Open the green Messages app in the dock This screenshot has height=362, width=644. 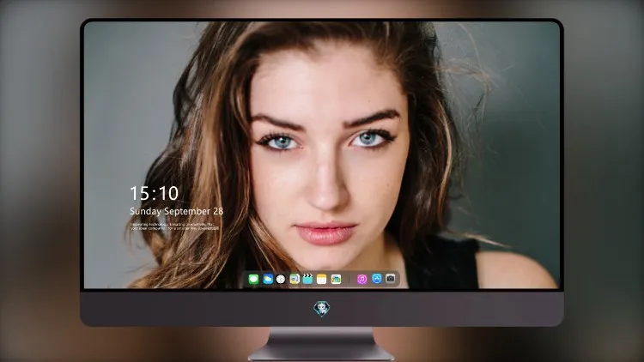click(253, 280)
